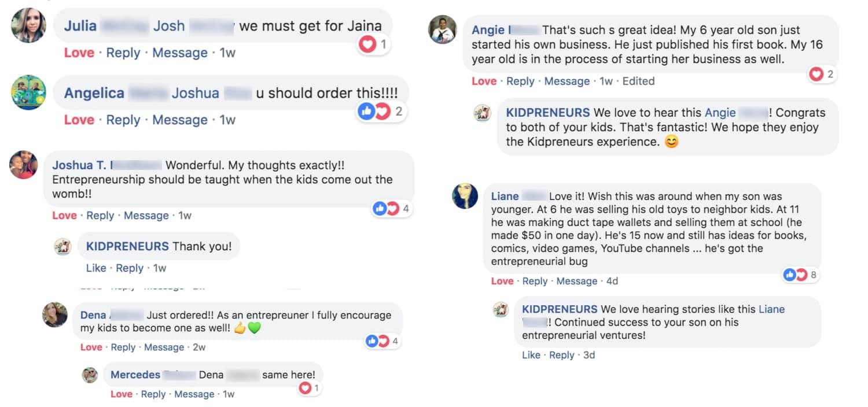The width and height of the screenshot is (868, 407).
Task: Click the tagged name Joshua in Angelica's comment
Action: coord(195,93)
